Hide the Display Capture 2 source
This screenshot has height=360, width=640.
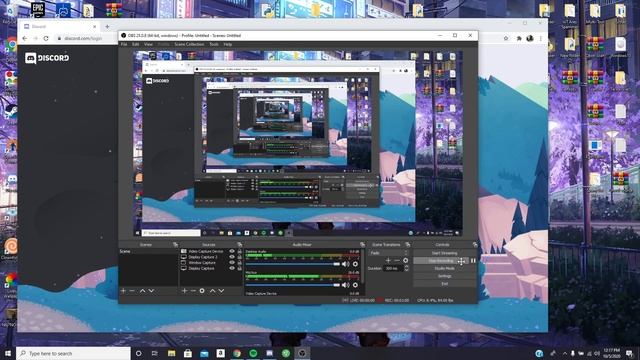pyautogui.click(x=232, y=257)
